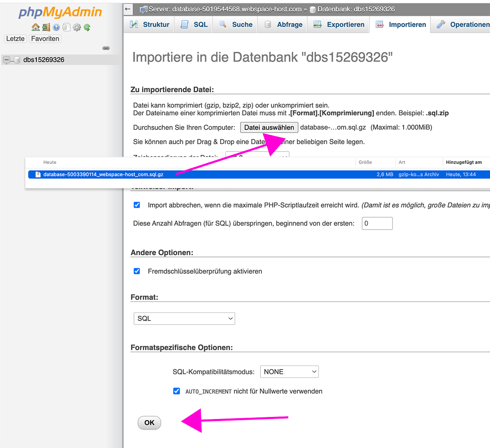The image size is (490, 448).
Task: Click the logout door icon
Action: pyautogui.click(x=46, y=27)
